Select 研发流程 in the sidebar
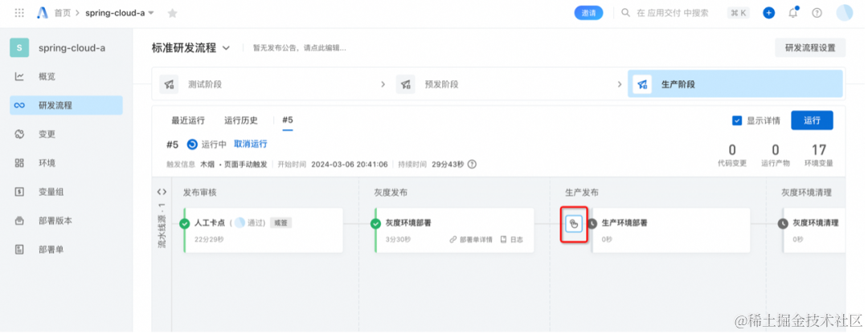 [67, 105]
